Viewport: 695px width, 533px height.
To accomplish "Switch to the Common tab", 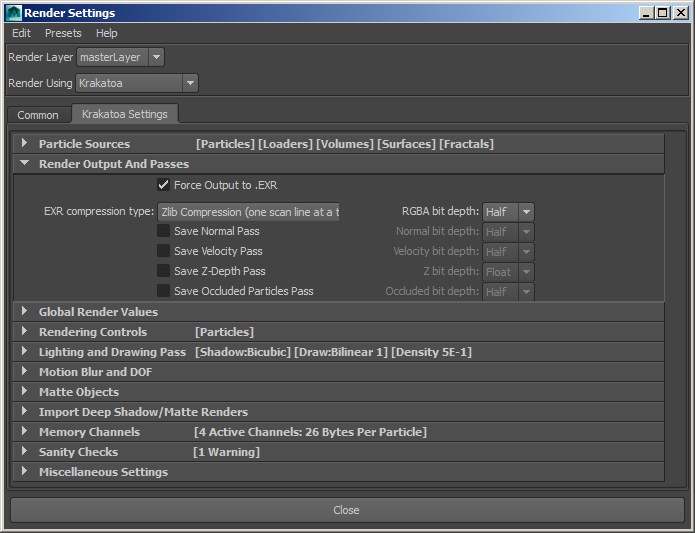I will [x=38, y=115].
